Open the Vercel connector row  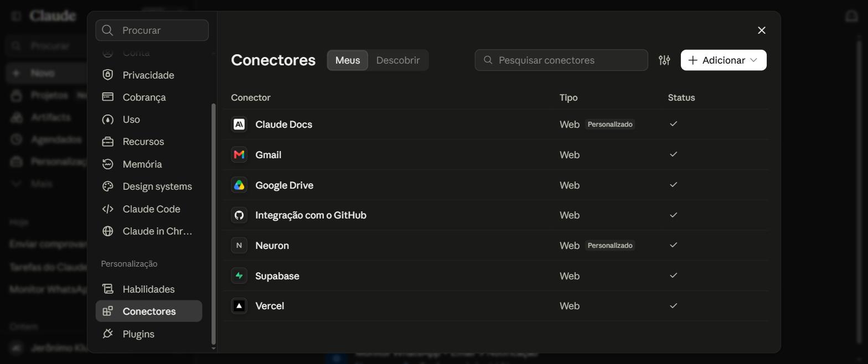(x=496, y=306)
